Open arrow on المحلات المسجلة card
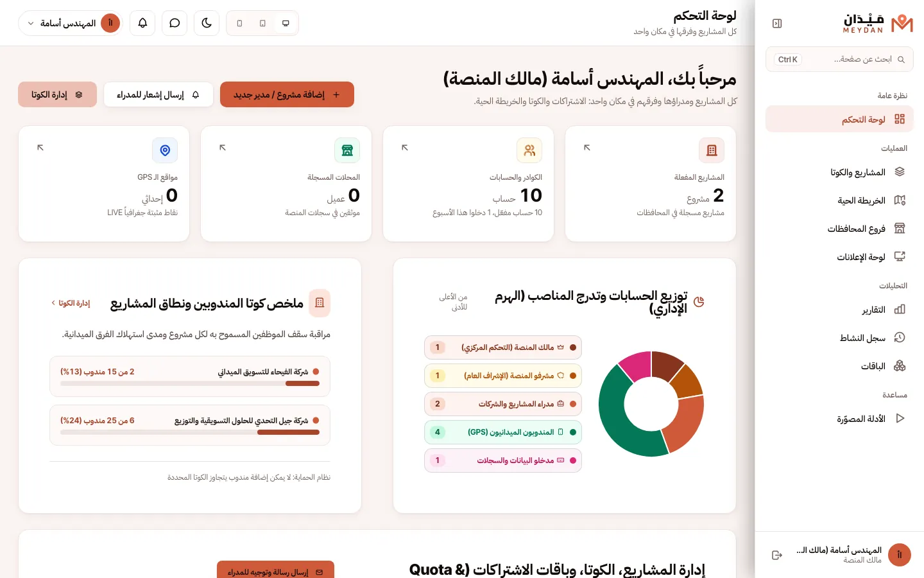Screen dimensions: 924x578 [x=222, y=148]
